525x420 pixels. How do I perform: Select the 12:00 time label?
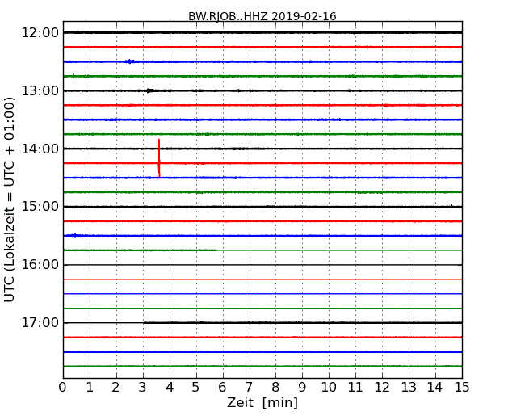pos(40,33)
